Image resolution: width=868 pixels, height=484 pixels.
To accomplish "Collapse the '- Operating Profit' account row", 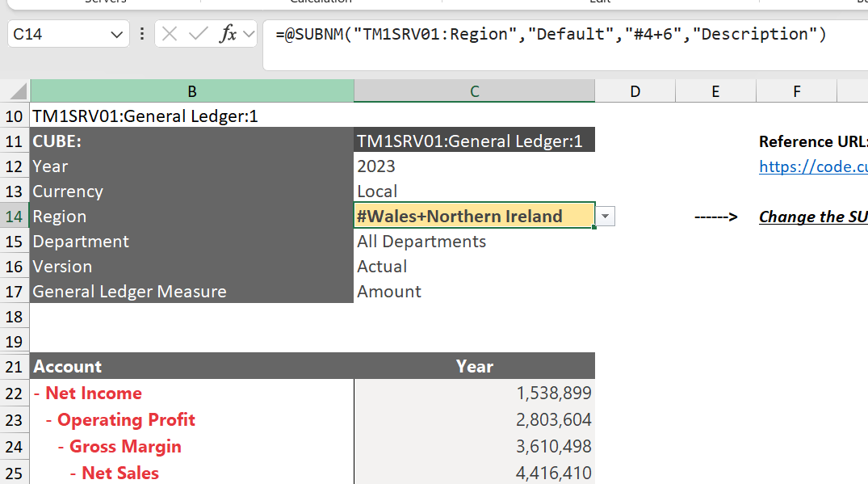I will pos(49,419).
